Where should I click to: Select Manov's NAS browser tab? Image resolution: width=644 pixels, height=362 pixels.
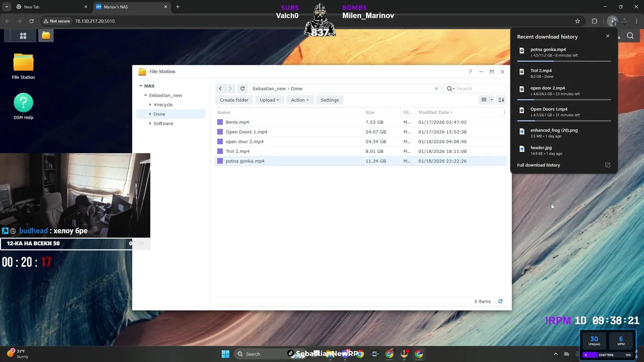point(131,7)
